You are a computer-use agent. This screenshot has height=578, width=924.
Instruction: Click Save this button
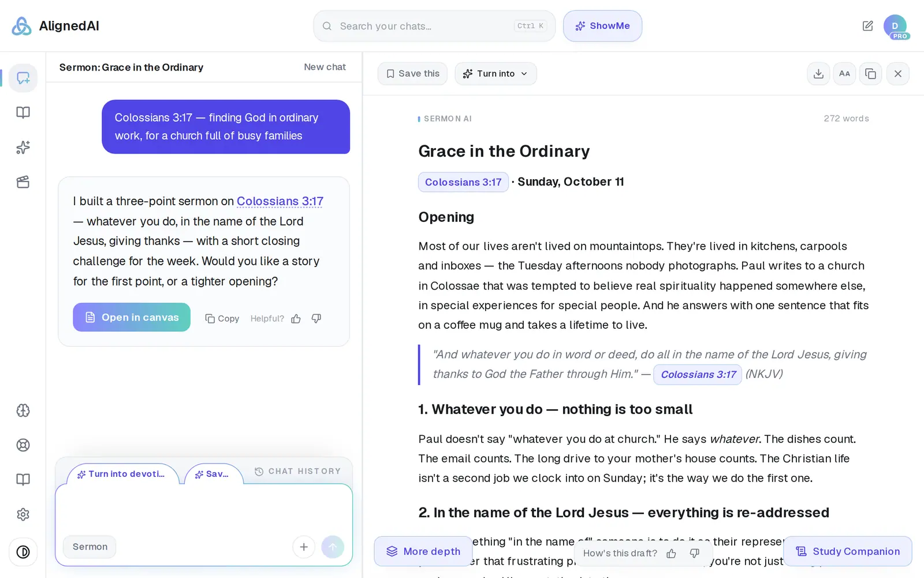412,74
